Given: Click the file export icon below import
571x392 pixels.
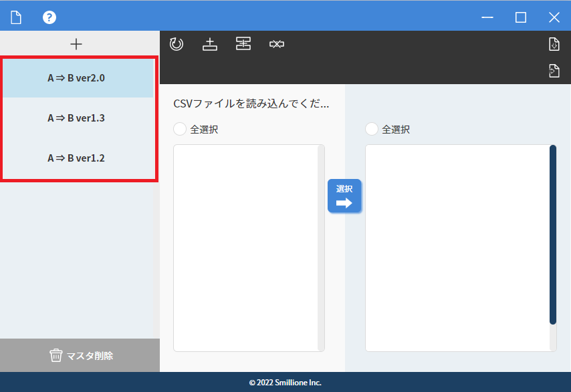Looking at the screenshot, I should click(x=554, y=69).
